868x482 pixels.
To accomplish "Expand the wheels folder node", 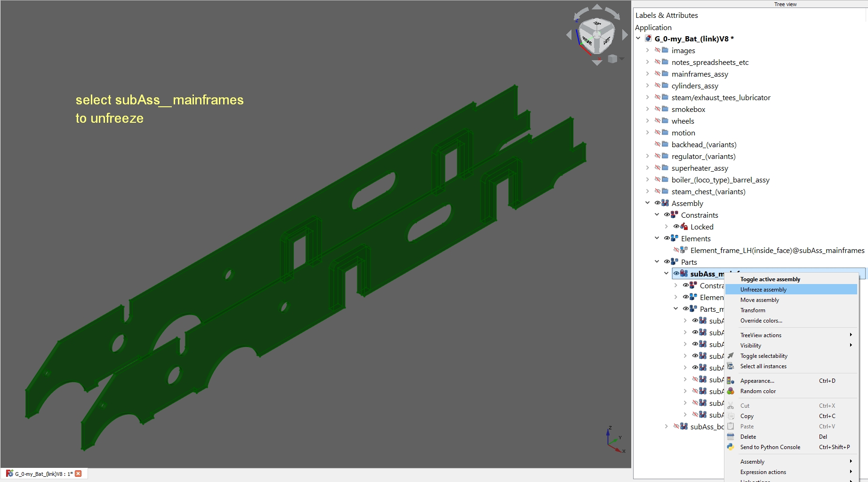I will 647,121.
